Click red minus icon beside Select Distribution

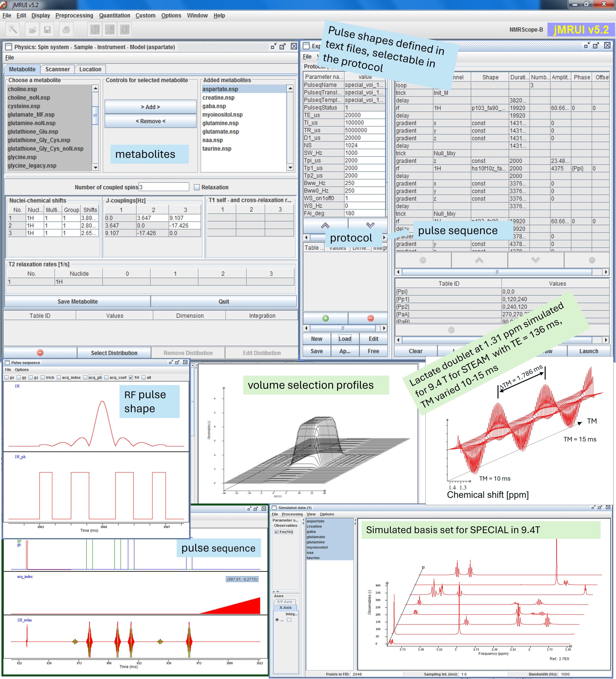click(x=40, y=353)
